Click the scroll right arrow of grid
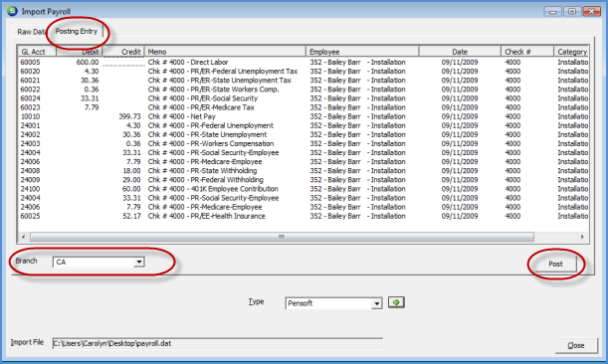Screen dimensions: 608x364 point(582,237)
